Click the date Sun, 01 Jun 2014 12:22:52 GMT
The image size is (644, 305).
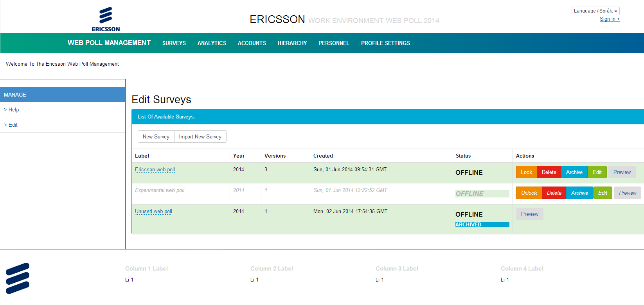coord(350,190)
